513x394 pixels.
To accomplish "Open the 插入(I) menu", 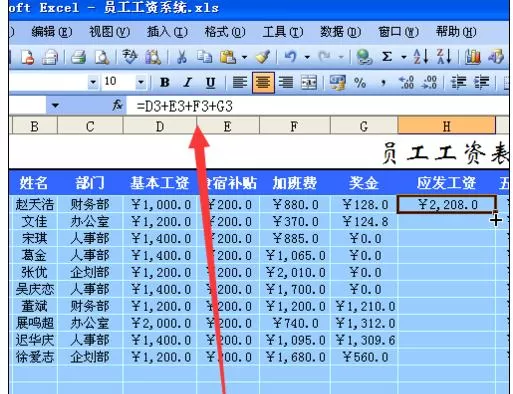I will pos(167,32).
